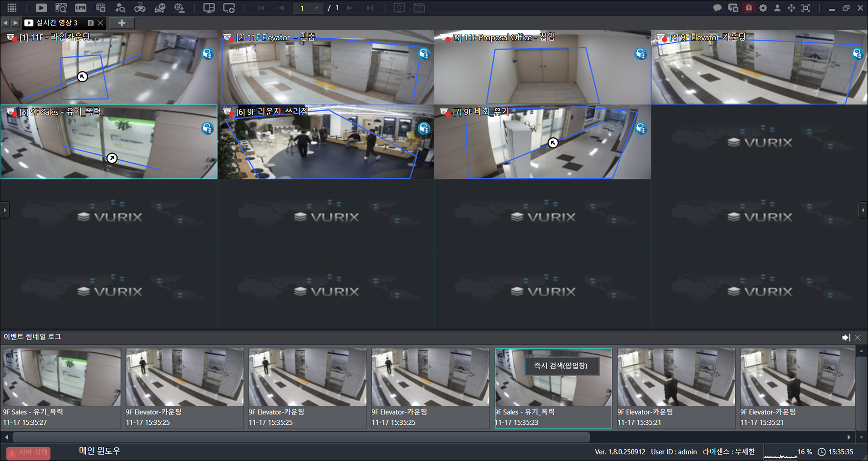Expand the left side panel
868x461 pixels.
5,210
